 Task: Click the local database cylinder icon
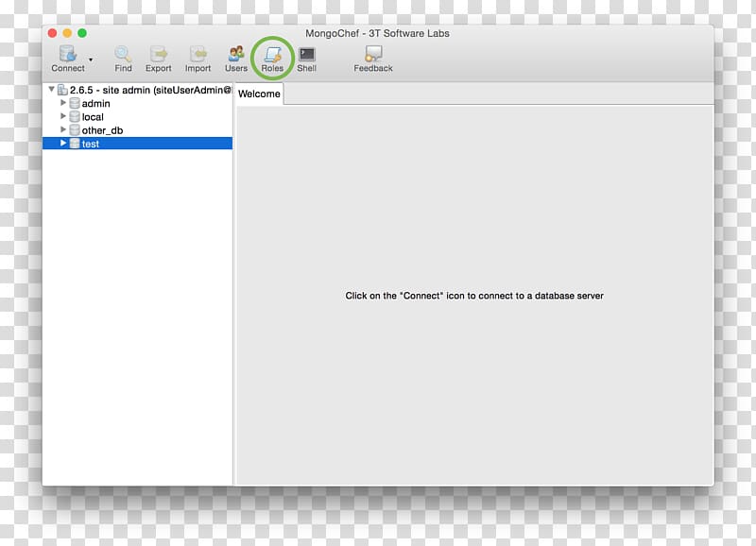(x=75, y=116)
